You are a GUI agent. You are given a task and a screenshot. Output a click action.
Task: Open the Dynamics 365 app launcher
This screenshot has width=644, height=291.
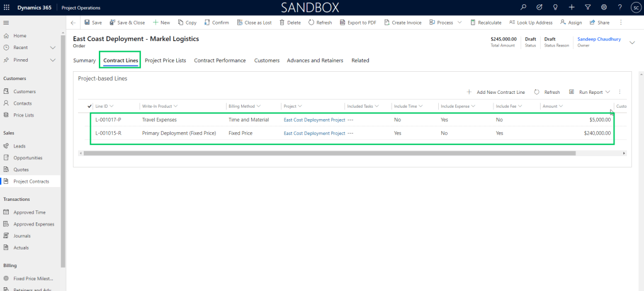coord(6,7)
